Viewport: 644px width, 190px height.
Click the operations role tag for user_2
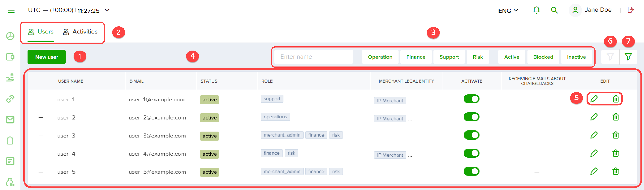[x=275, y=117]
